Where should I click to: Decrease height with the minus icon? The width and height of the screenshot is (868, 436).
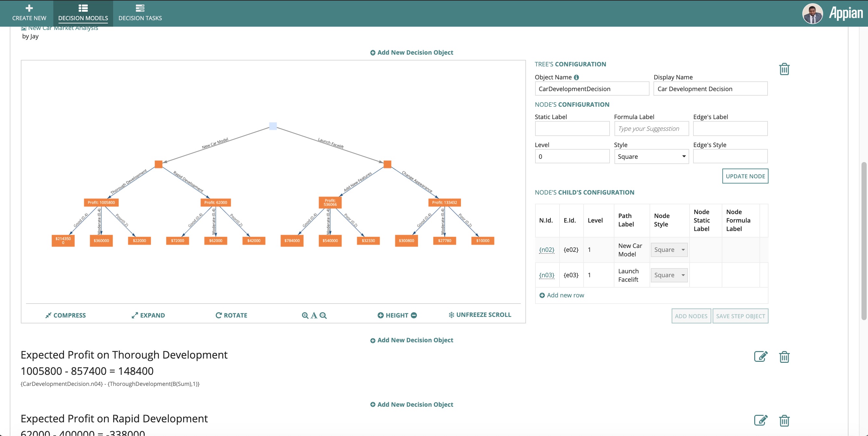(414, 315)
